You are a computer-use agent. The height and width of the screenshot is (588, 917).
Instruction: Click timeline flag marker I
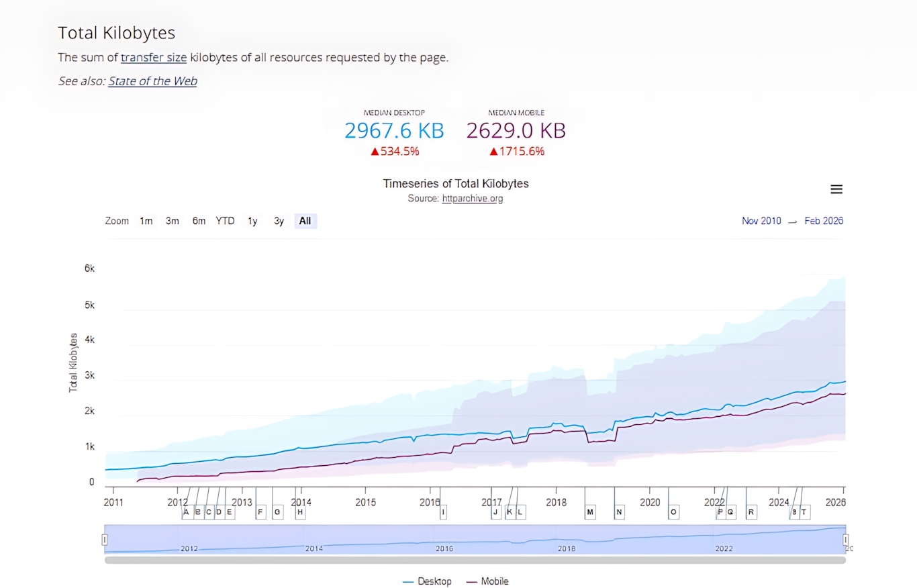pos(443,512)
